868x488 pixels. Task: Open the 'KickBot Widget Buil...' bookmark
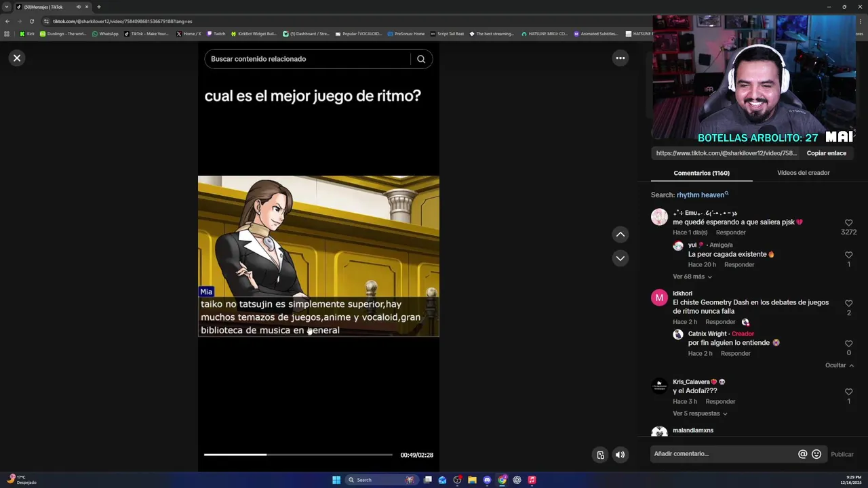click(254, 33)
